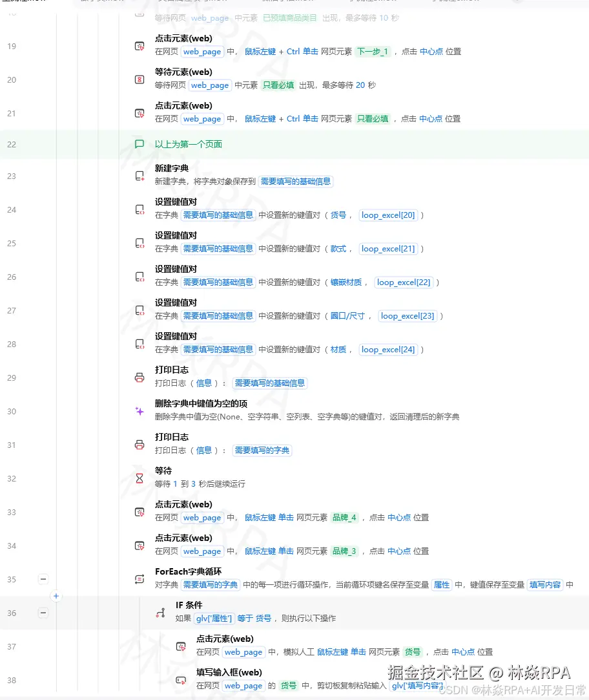Click the 填写内容 variable in the ForEach step
This screenshot has height=700, width=589.
click(545, 585)
